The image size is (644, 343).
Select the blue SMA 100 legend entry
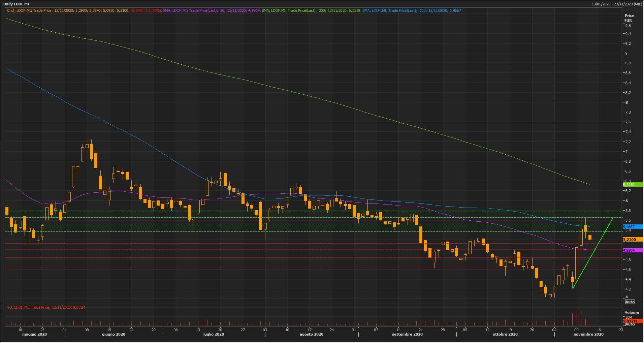(x=411, y=11)
